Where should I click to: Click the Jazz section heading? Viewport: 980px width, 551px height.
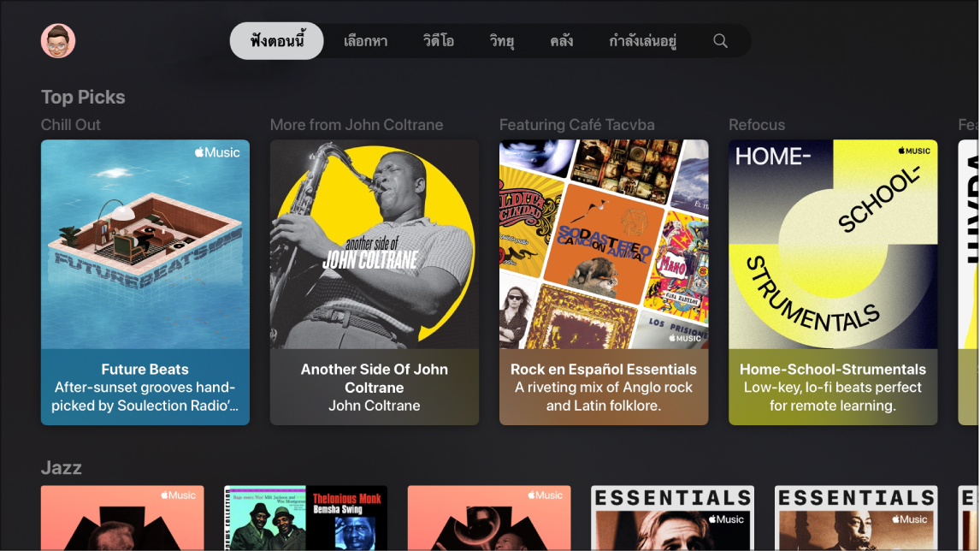[x=62, y=467]
